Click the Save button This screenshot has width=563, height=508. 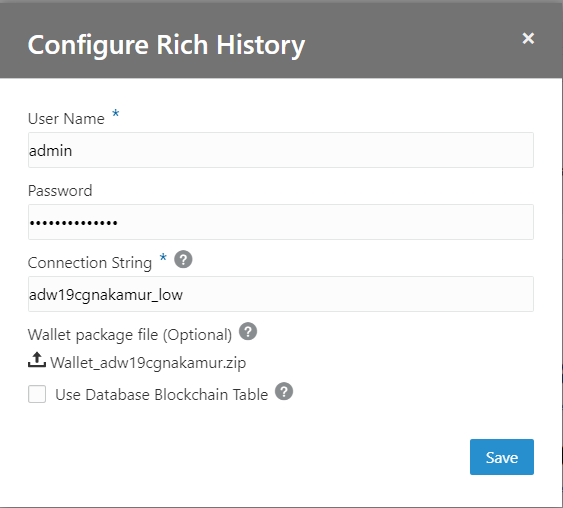click(502, 457)
